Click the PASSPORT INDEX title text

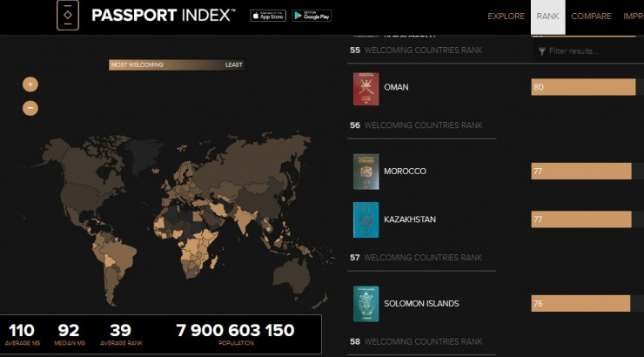coord(163,16)
